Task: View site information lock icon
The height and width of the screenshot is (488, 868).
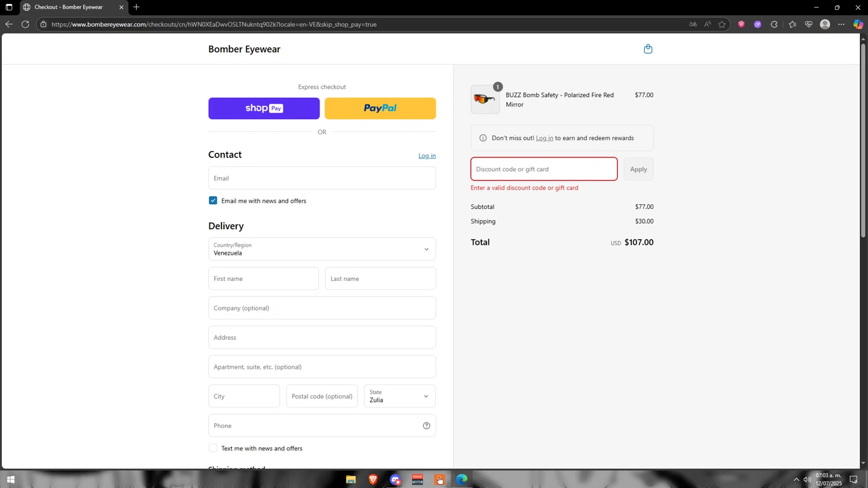Action: [x=43, y=24]
